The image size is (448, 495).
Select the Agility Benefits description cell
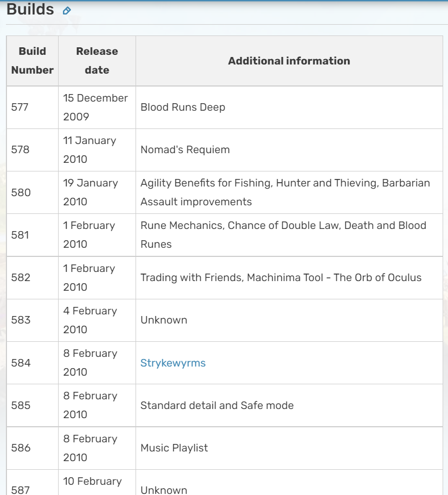(x=289, y=192)
